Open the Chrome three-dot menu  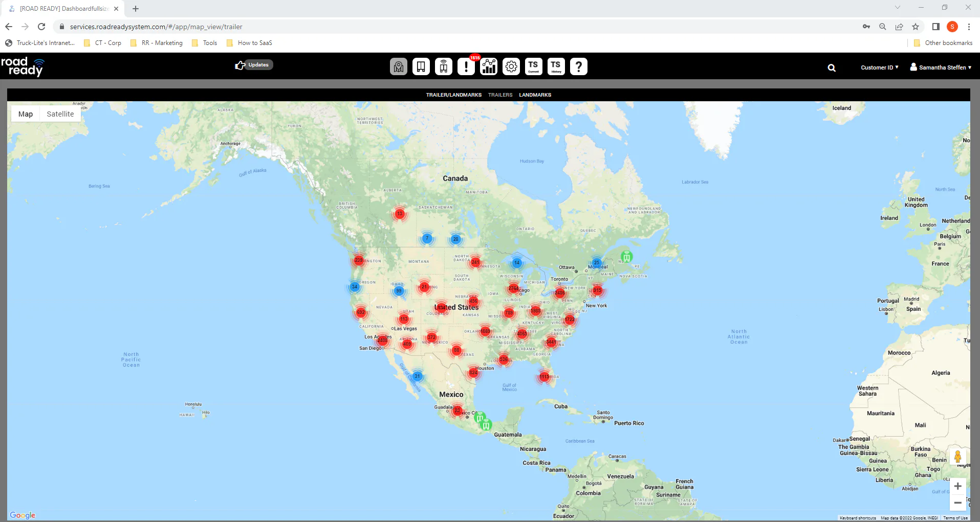969,27
